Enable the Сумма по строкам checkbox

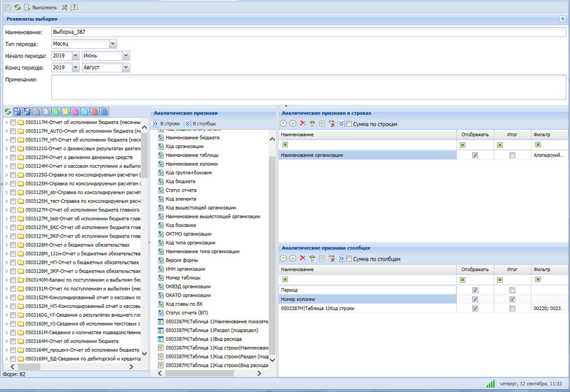pos(349,124)
